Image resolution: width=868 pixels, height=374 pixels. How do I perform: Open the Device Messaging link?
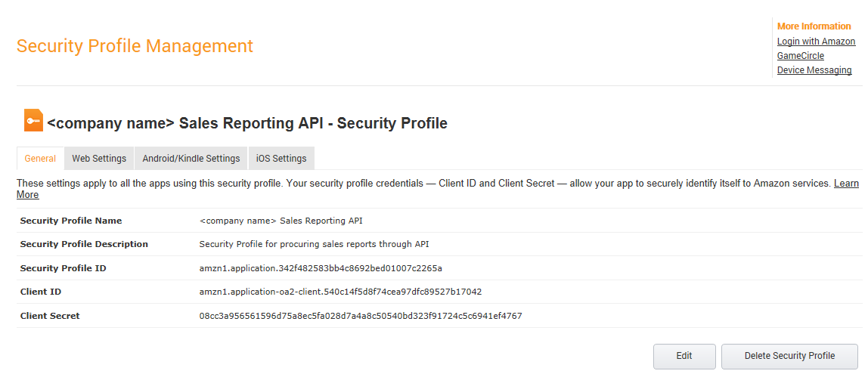[x=814, y=70]
